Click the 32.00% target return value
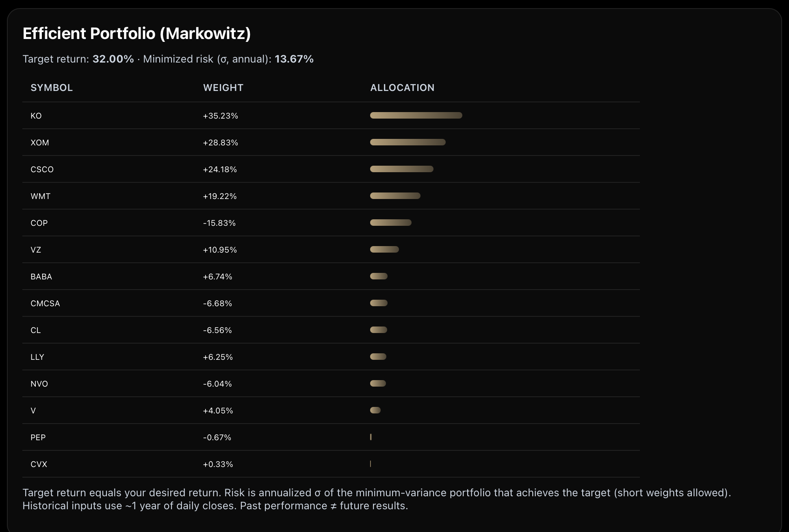The height and width of the screenshot is (532, 789). coord(113,59)
